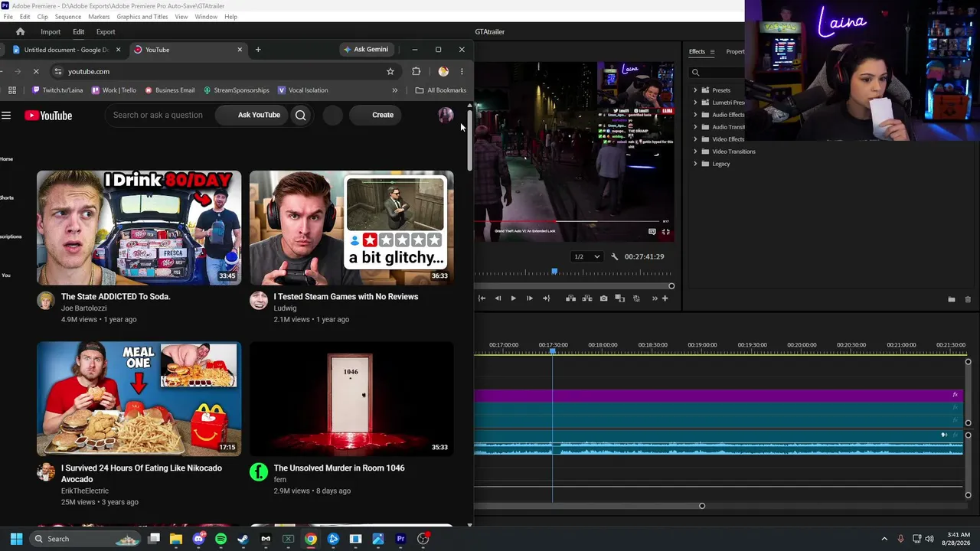Create a new custom bin in Effects panel
This screenshot has width=980, height=551.
click(x=952, y=299)
